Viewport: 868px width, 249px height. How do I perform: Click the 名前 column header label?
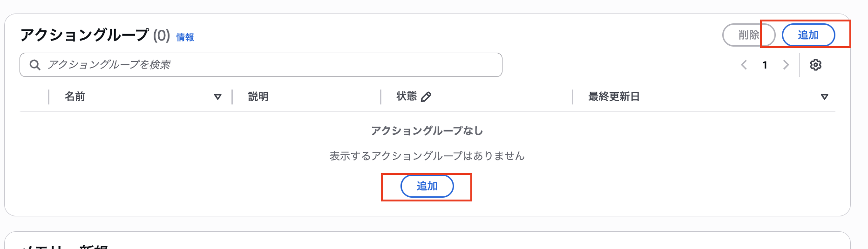click(75, 97)
